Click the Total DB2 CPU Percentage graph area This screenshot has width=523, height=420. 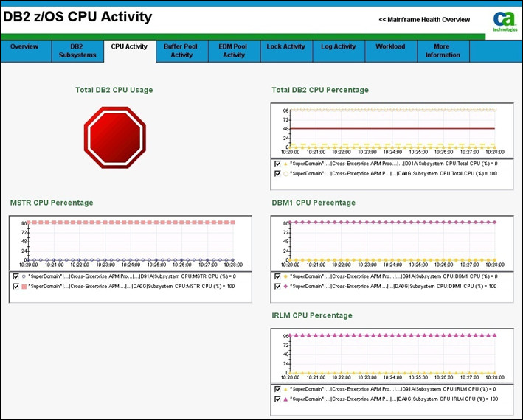tap(392, 127)
